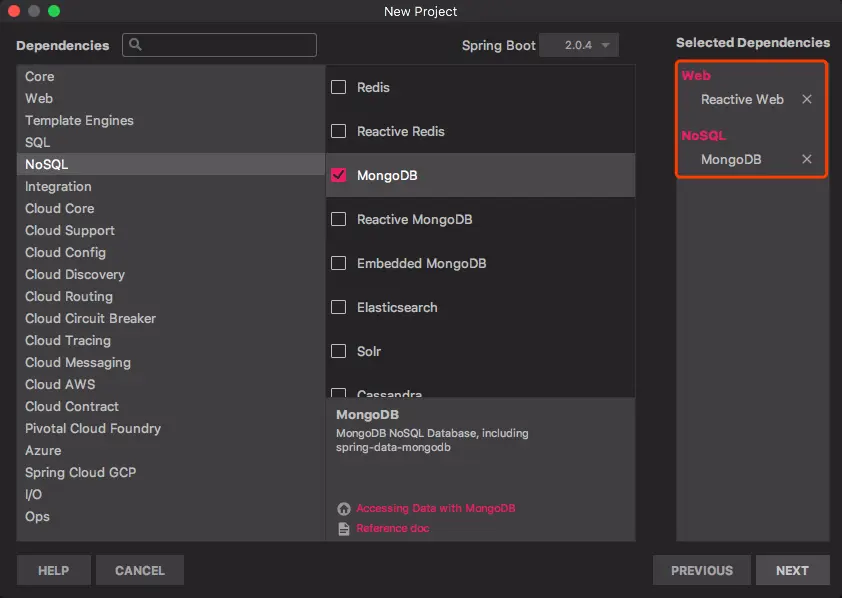Select the Ops category
This screenshot has height=598, width=842.
[171, 516]
